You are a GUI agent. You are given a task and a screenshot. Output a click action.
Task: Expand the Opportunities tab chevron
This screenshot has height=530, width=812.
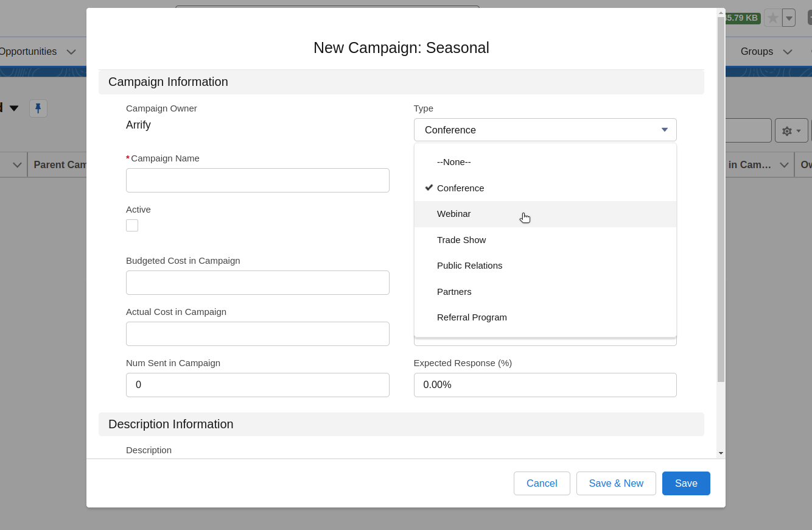coord(71,52)
